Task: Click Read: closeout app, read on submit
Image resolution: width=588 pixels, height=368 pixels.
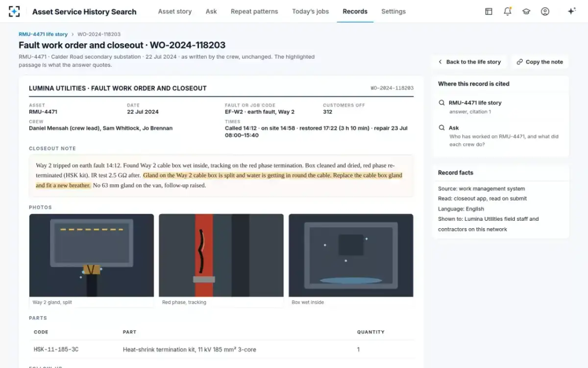Action: pos(482,199)
